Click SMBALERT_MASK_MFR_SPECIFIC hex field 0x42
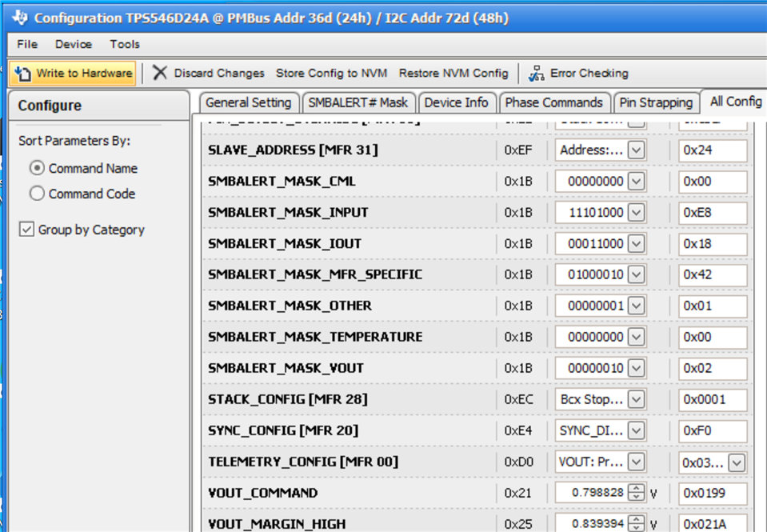This screenshot has height=532, width=767. tap(713, 274)
